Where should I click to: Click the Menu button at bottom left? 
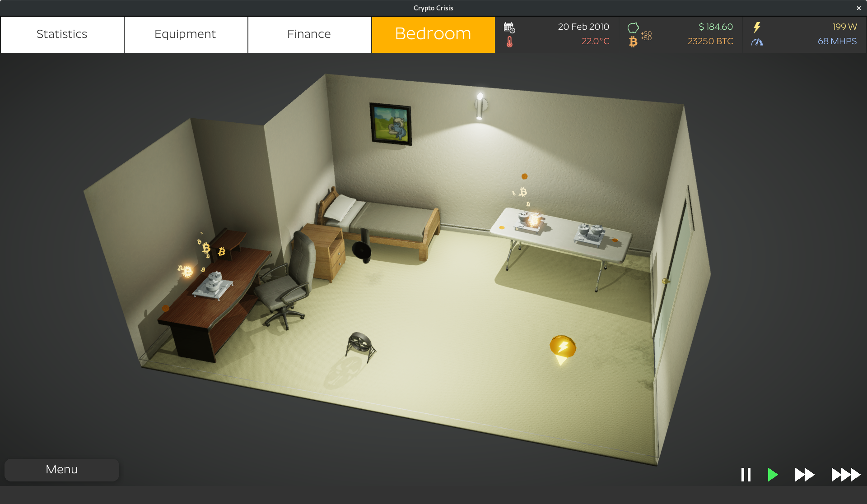[x=62, y=469]
